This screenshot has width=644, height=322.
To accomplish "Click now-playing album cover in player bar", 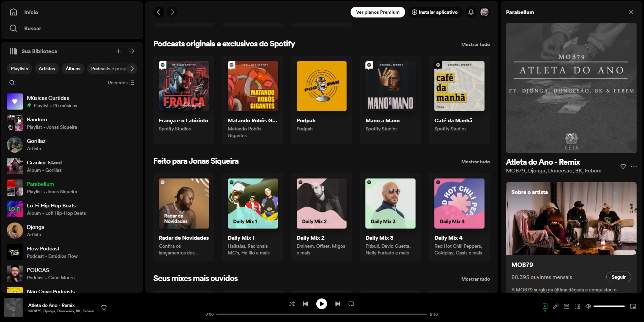I will 13,308.
